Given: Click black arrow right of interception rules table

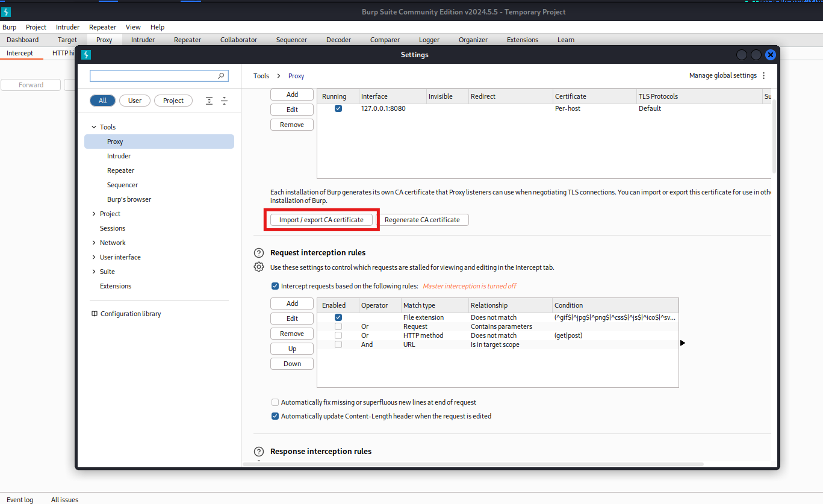Looking at the screenshot, I should [683, 343].
